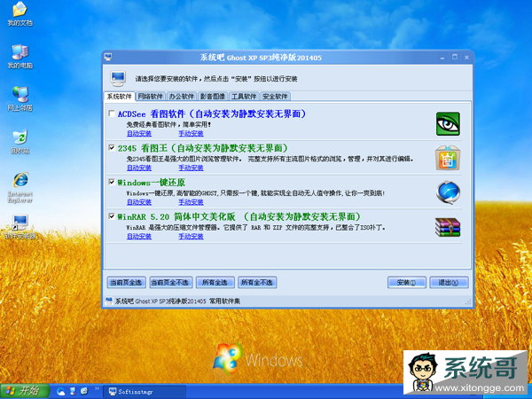Select the 回收站 recycle bin icon
The height and width of the screenshot is (399, 532).
click(x=20, y=142)
